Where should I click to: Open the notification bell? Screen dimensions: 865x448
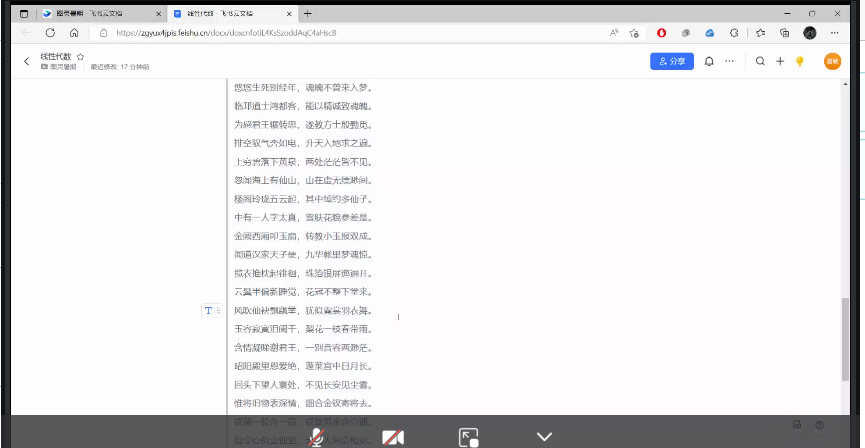tap(709, 61)
